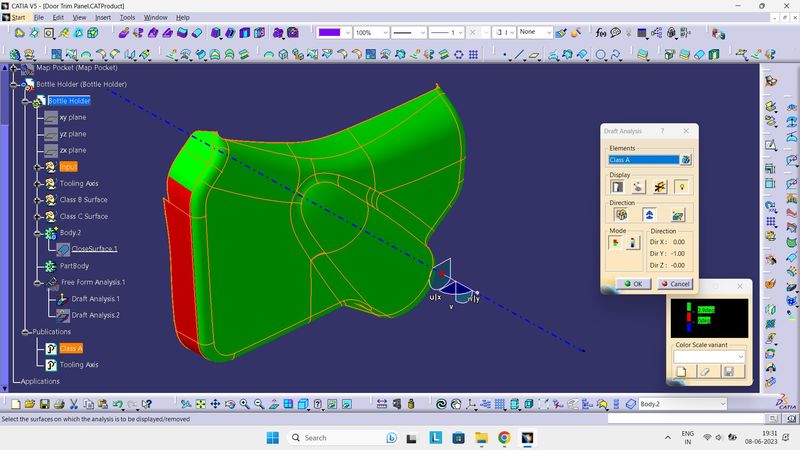Click the Painter brush icon in graphic properties
The height and width of the screenshot is (450, 800).
[x=561, y=33]
